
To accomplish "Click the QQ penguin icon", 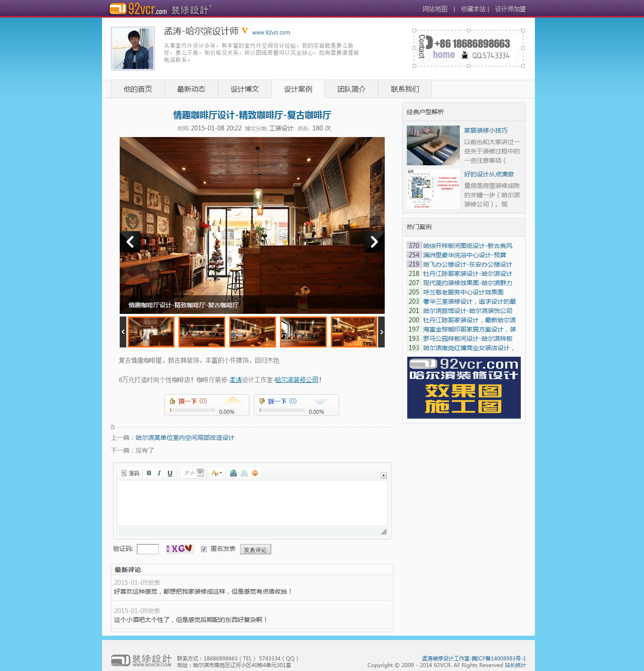I will click(x=465, y=55).
